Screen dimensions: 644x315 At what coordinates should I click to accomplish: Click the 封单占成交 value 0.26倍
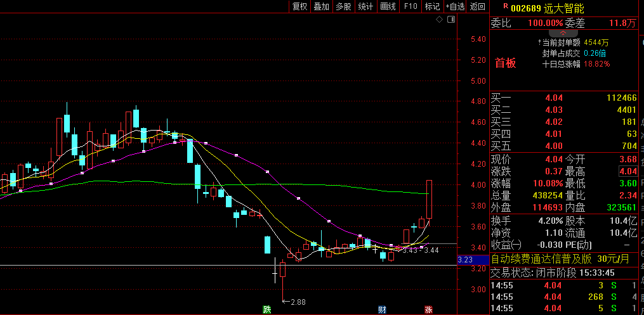pyautogui.click(x=595, y=53)
